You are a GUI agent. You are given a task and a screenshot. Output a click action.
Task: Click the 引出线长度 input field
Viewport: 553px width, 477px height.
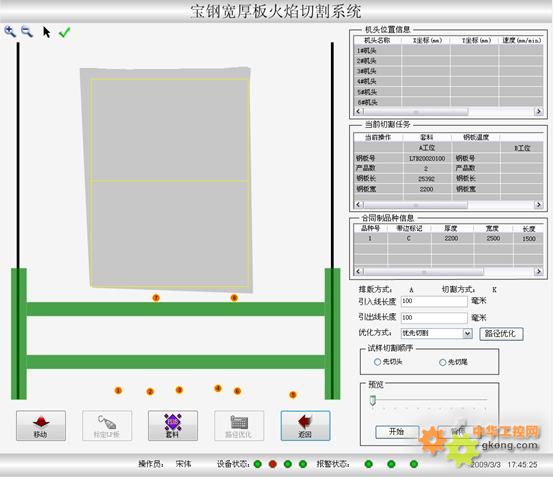tap(434, 318)
